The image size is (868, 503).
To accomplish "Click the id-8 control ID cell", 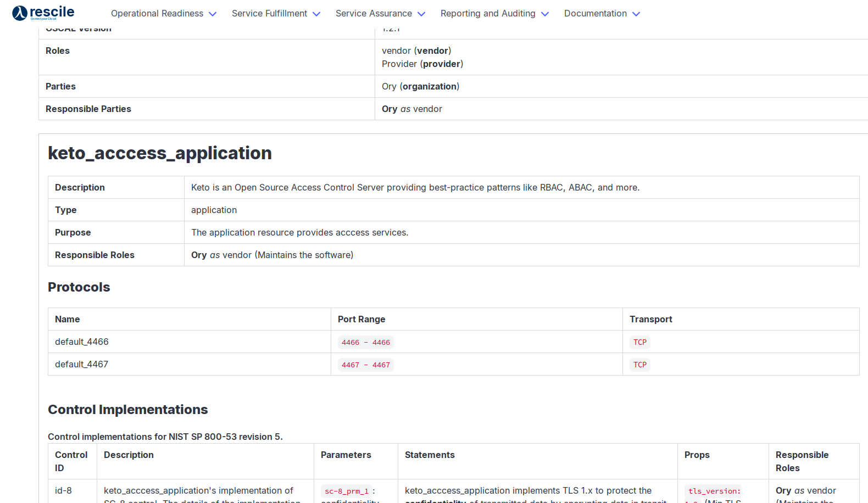I will [63, 491].
